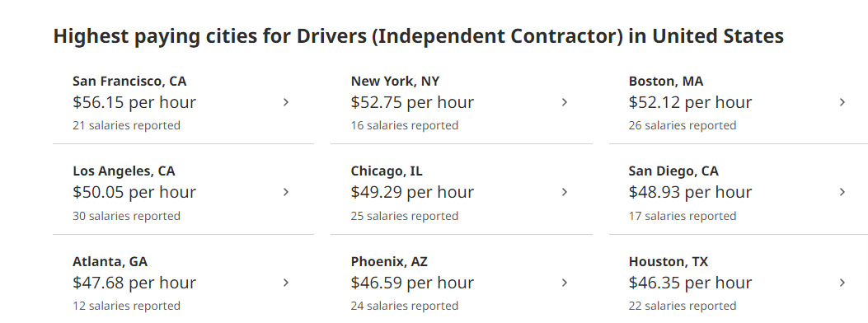Select the Boston, MA city name
This screenshot has width=868, height=323.
pyautogui.click(x=666, y=82)
